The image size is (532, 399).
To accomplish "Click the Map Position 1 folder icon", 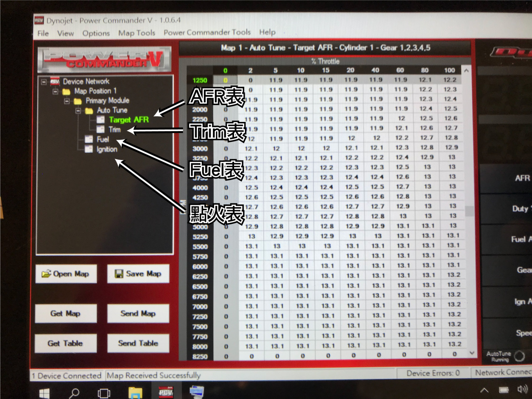I will tap(66, 92).
